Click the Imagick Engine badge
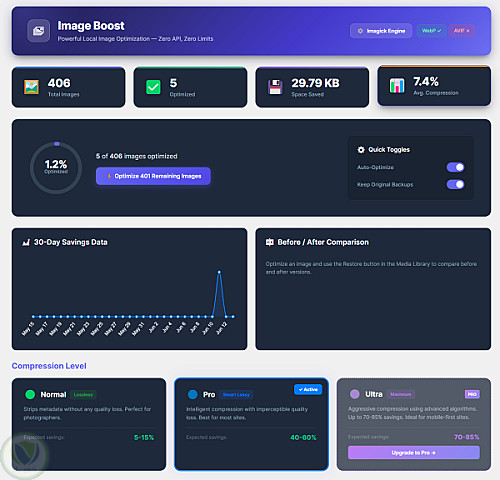Viewport: 500px width, 480px height. tap(381, 31)
